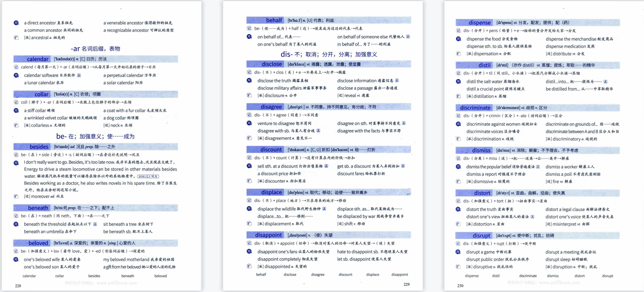Click the derived word 'discounter'
The image size is (644, 292).
pyautogui.click(x=275, y=181)
